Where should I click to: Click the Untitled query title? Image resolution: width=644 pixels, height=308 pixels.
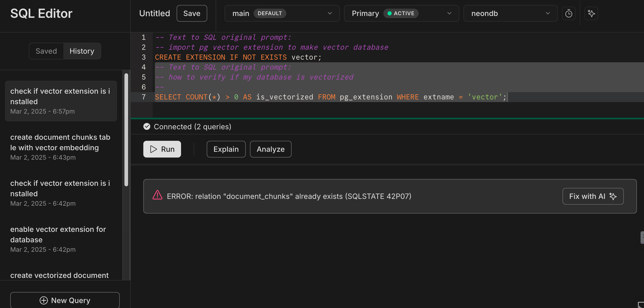(155, 13)
